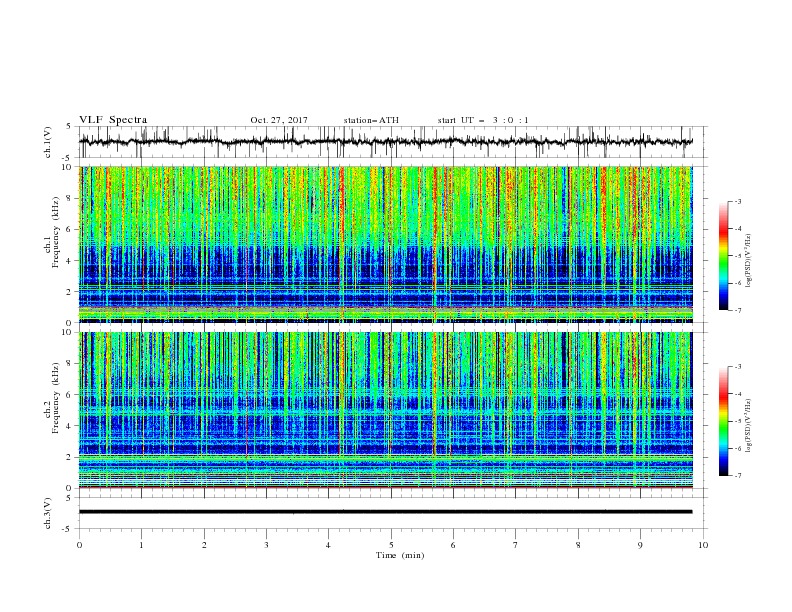Click the red line at ch.2 spectrogram bottom
Image resolution: width=792 pixels, height=612 pixels.
[386, 487]
